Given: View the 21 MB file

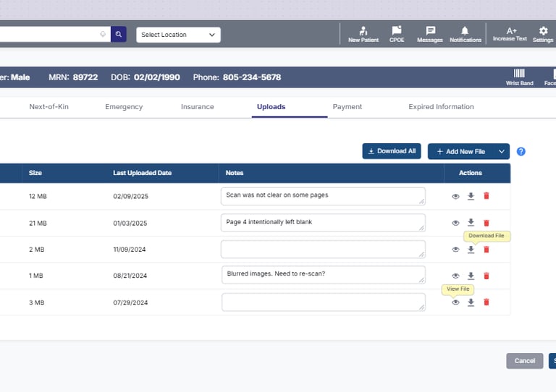Looking at the screenshot, I should (x=455, y=223).
